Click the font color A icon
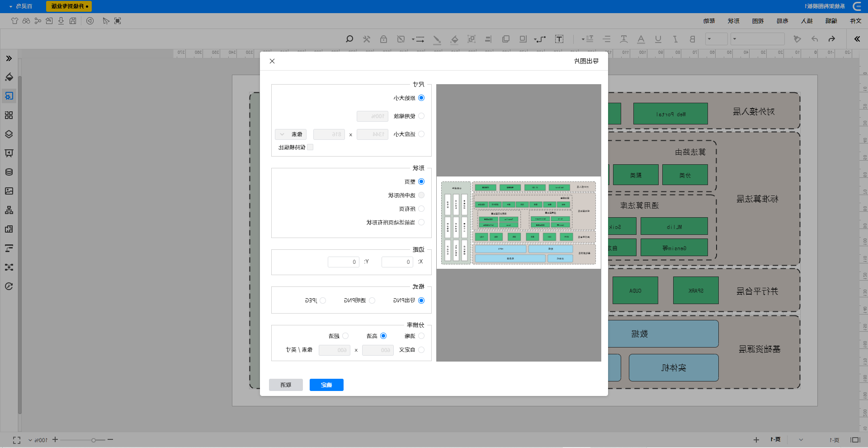Viewport: 868px width, 448px height. coord(641,39)
